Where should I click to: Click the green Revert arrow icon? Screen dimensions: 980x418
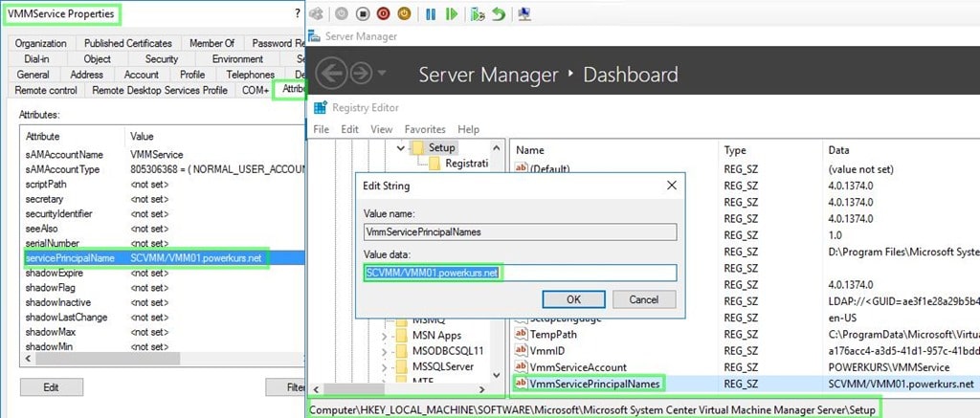pyautogui.click(x=498, y=13)
